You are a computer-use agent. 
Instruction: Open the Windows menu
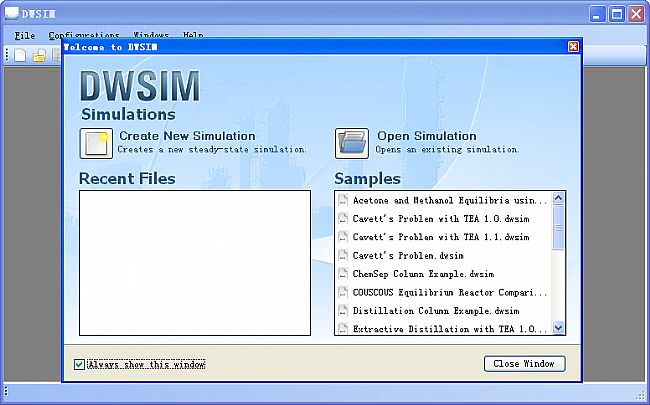tap(151, 36)
